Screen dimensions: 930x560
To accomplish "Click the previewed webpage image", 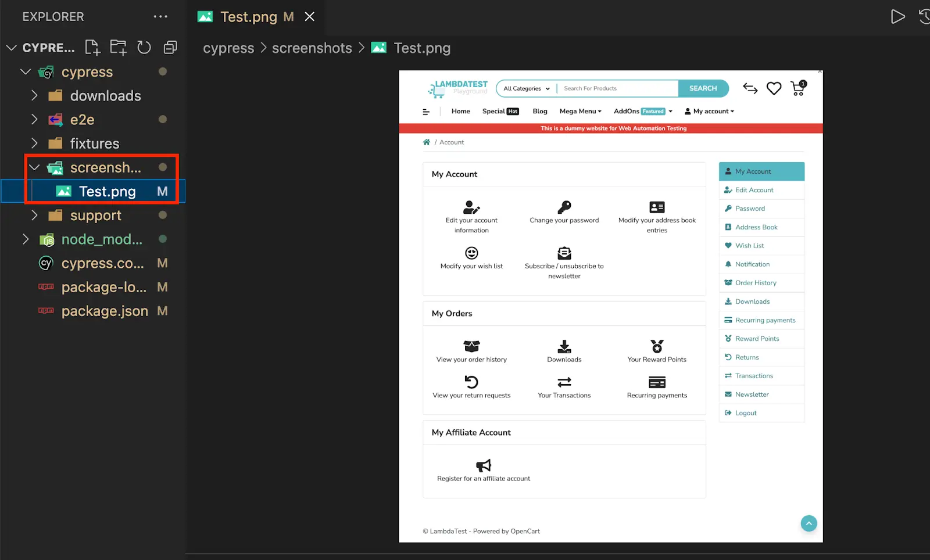I will 610,306.
